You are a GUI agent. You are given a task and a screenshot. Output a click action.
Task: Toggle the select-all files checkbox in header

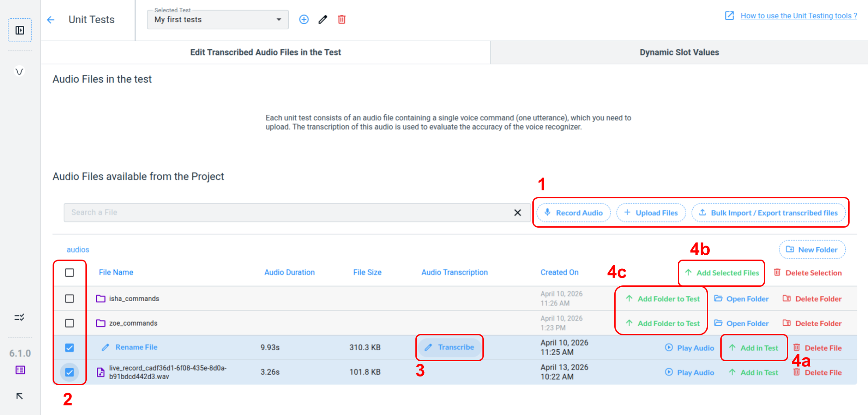tap(69, 273)
